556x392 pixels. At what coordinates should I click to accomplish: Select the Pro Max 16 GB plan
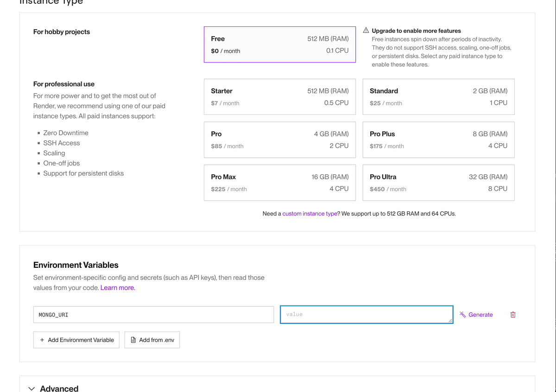[x=279, y=182]
